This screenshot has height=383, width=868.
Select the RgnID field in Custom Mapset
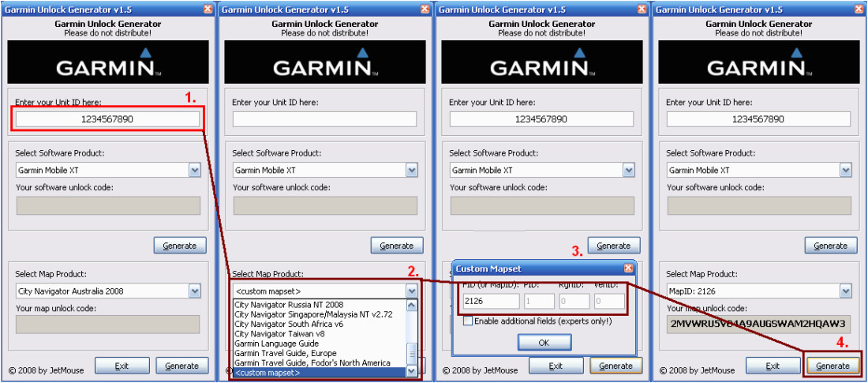(x=574, y=302)
